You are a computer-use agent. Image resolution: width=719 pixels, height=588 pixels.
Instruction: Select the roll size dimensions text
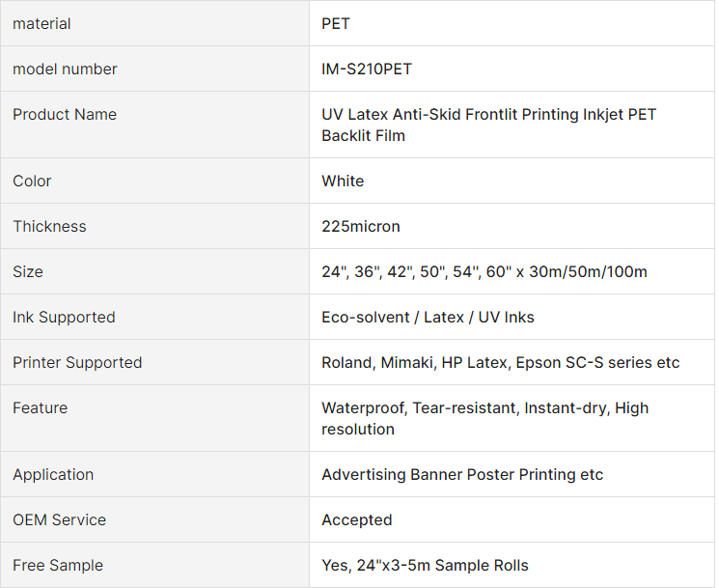point(484,271)
